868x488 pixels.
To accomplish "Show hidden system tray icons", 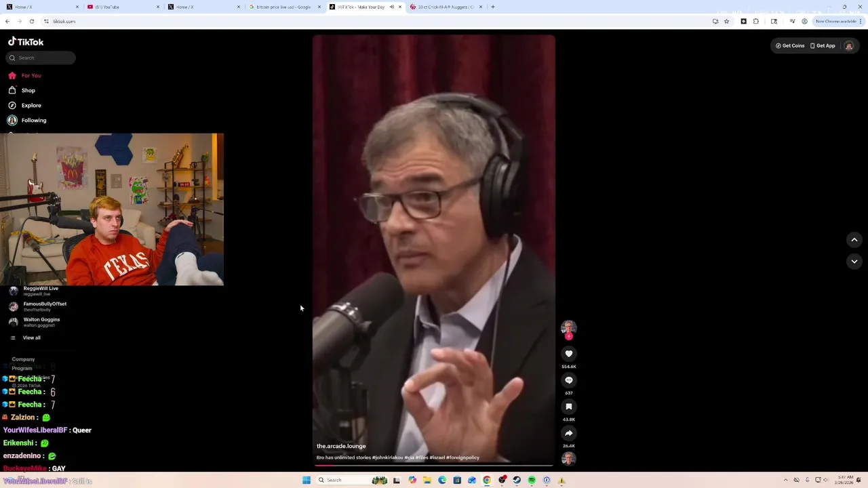I will point(786,480).
